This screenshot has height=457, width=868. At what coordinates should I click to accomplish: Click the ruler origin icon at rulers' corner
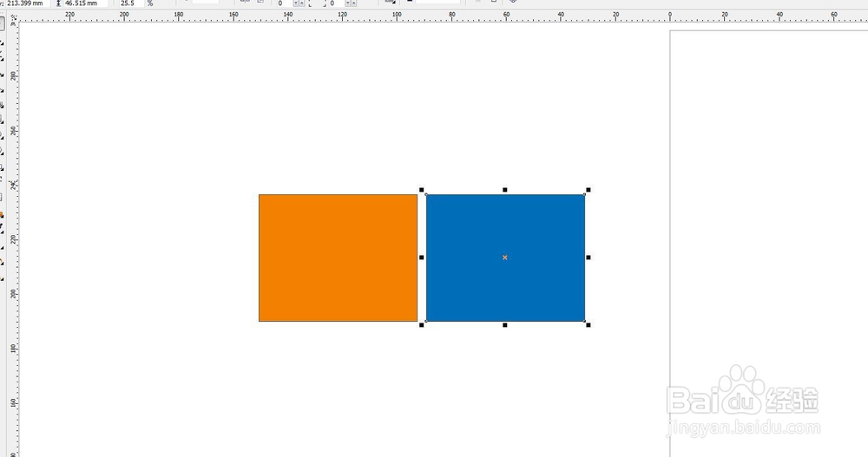(x=13, y=17)
